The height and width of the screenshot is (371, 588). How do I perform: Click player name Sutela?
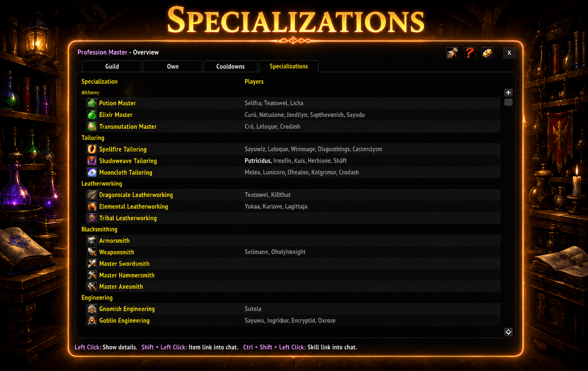click(x=253, y=309)
